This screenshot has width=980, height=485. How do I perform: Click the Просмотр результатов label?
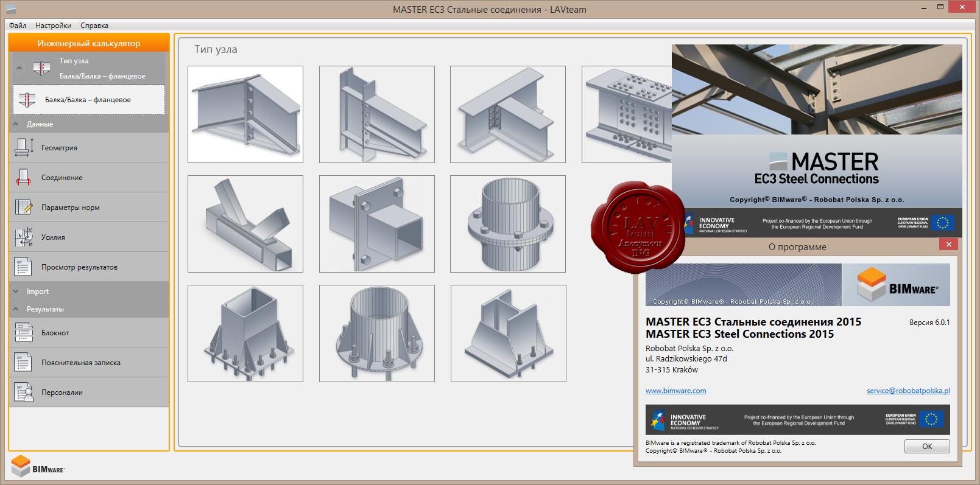[80, 267]
